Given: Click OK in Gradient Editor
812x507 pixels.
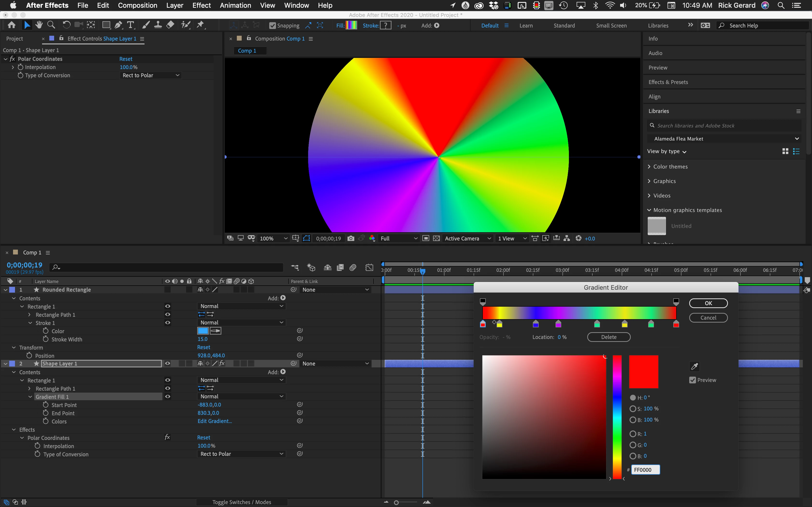Looking at the screenshot, I should [x=708, y=303].
